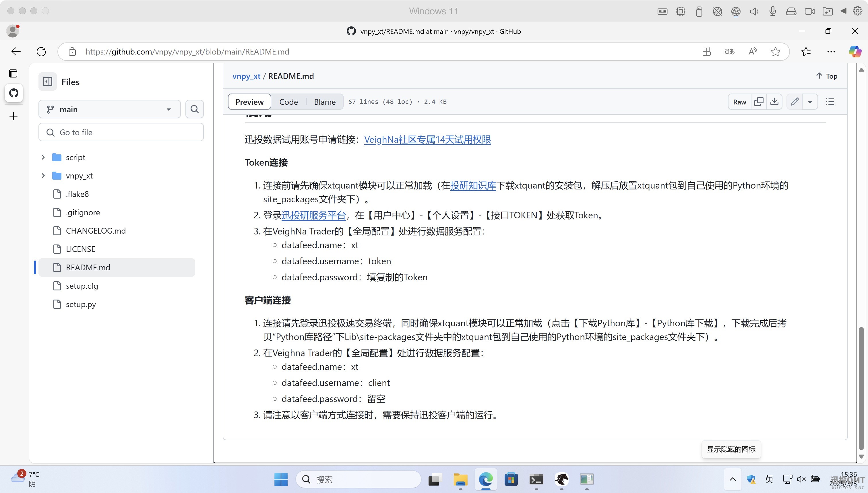868x493 pixels.
Task: Focus the Go to file input
Action: [121, 132]
